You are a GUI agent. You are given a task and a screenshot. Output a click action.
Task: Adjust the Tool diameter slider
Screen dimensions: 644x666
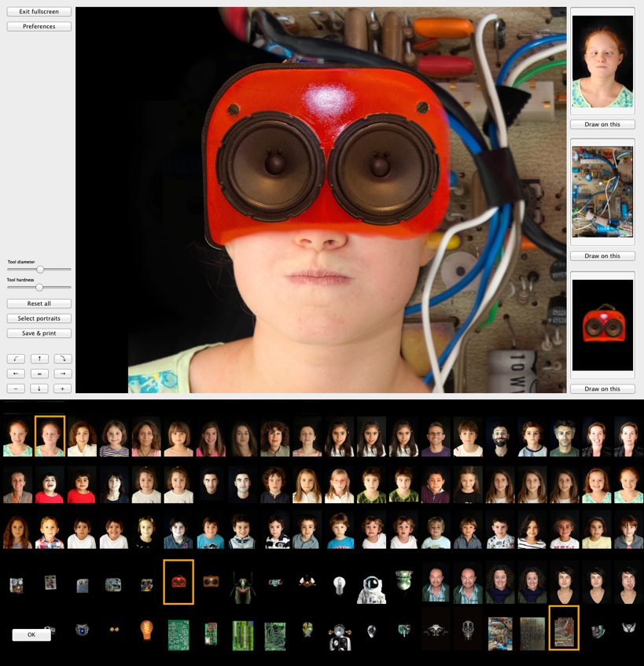coord(40,270)
